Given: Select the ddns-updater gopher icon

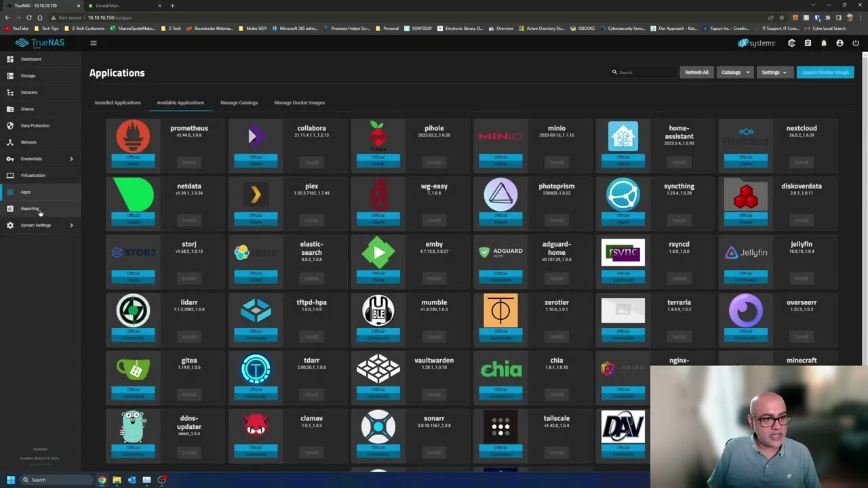Looking at the screenshot, I should pos(133,427).
